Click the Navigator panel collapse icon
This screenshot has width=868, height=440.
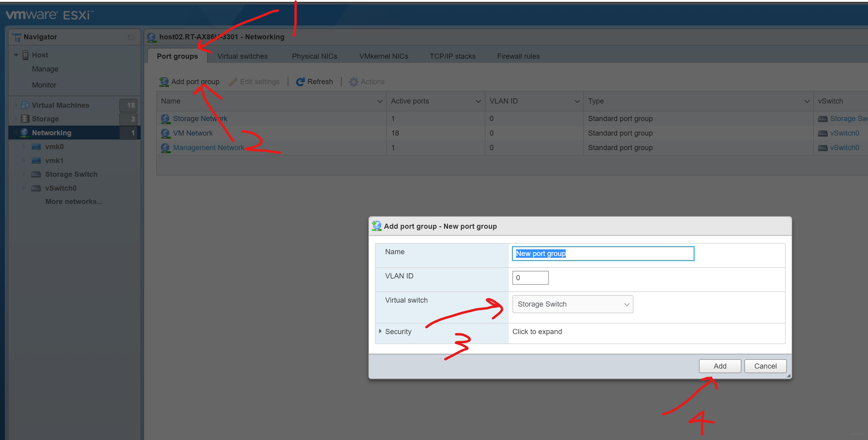point(131,37)
